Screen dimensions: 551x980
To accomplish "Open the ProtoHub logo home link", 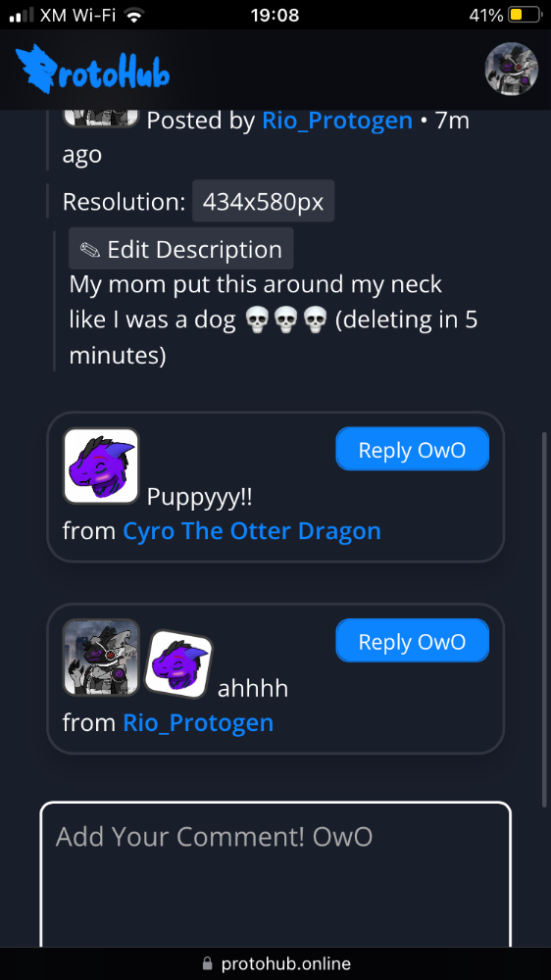I will point(92,70).
